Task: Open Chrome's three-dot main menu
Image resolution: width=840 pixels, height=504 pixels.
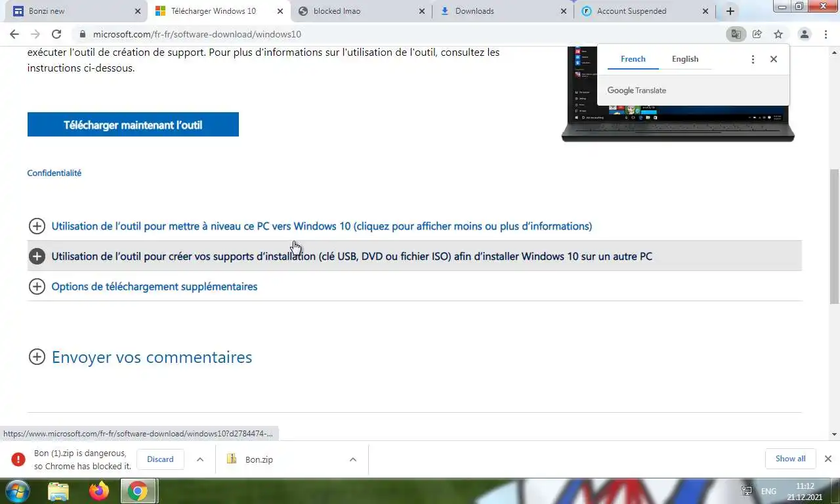Action: tap(826, 34)
